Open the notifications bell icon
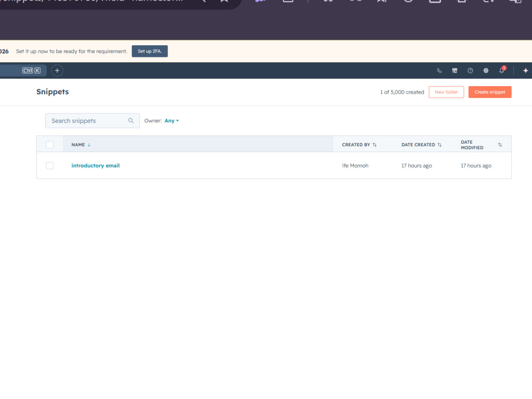Screen dimensions: 532x399 coord(502,70)
